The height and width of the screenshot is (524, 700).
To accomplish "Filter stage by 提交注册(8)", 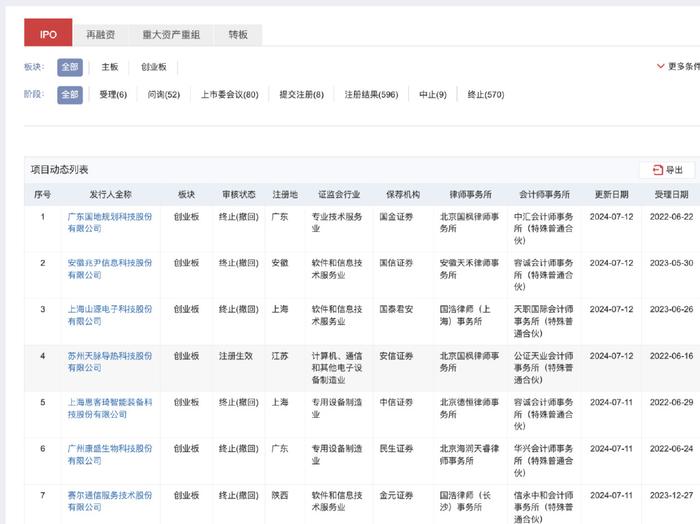I will click(x=301, y=95).
